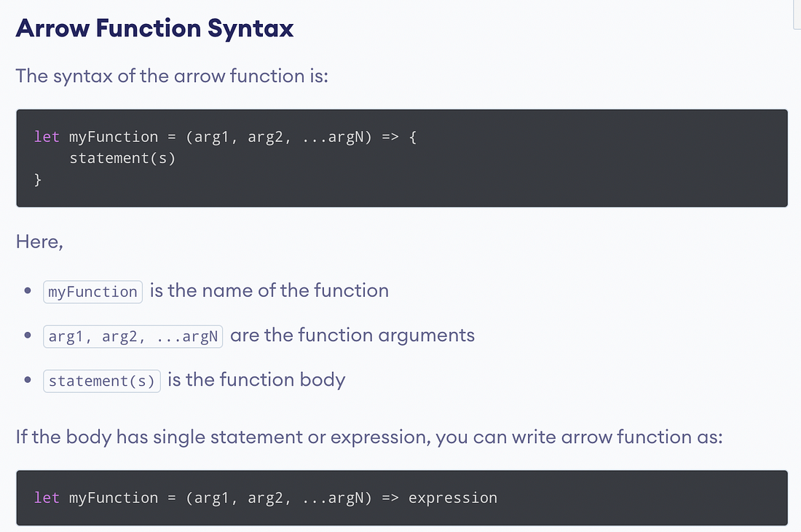Image resolution: width=801 pixels, height=532 pixels.
Task: Click the phrase "is the function body"
Action: coord(256,380)
